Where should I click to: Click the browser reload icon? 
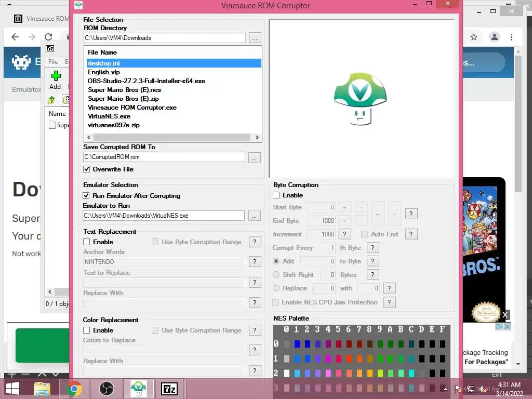pyautogui.click(x=48, y=37)
